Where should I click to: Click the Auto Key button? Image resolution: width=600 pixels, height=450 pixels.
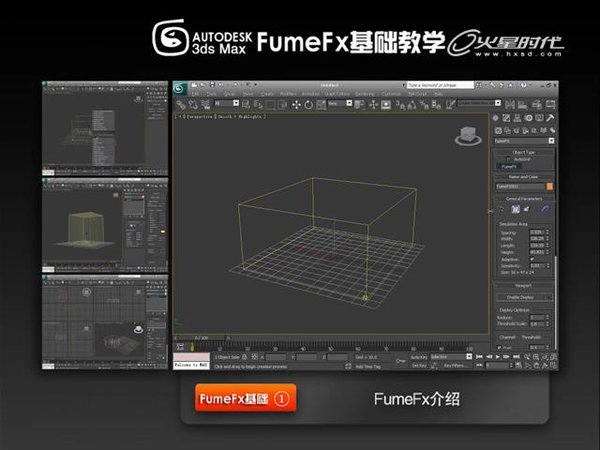click(419, 357)
